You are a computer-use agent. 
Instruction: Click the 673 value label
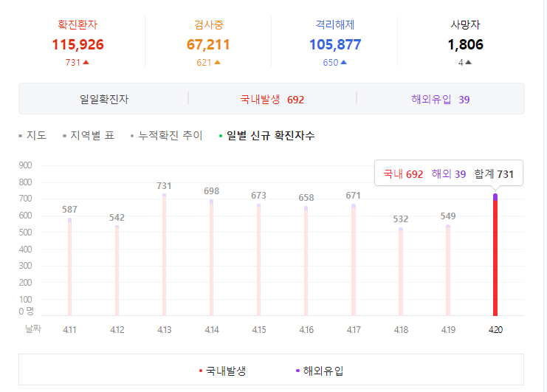(258, 196)
